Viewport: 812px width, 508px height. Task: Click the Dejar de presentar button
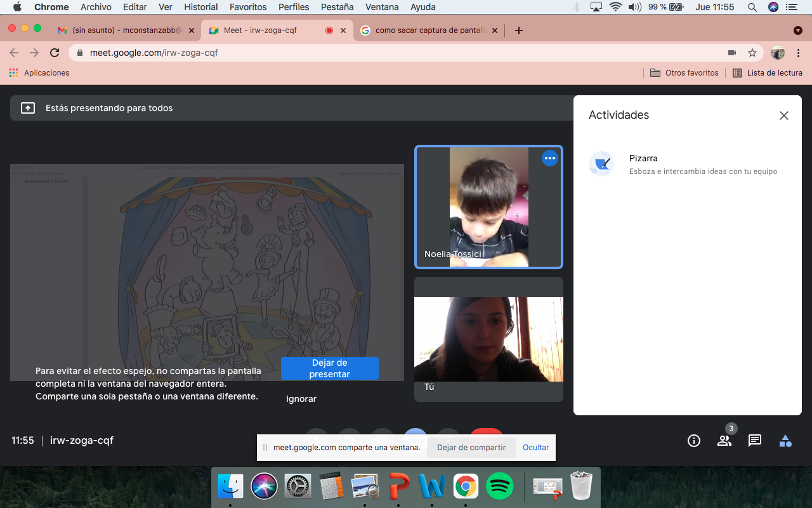pyautogui.click(x=330, y=368)
